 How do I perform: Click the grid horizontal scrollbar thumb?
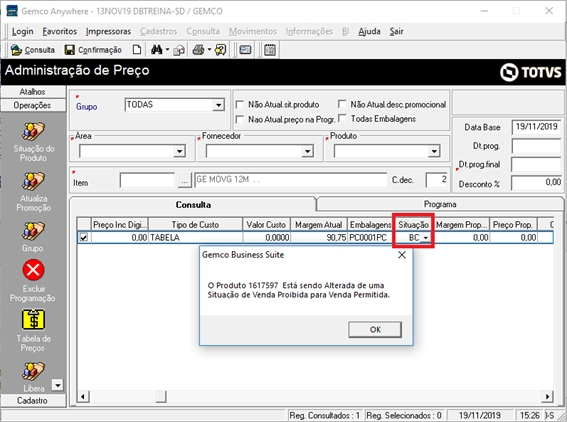[161, 397]
